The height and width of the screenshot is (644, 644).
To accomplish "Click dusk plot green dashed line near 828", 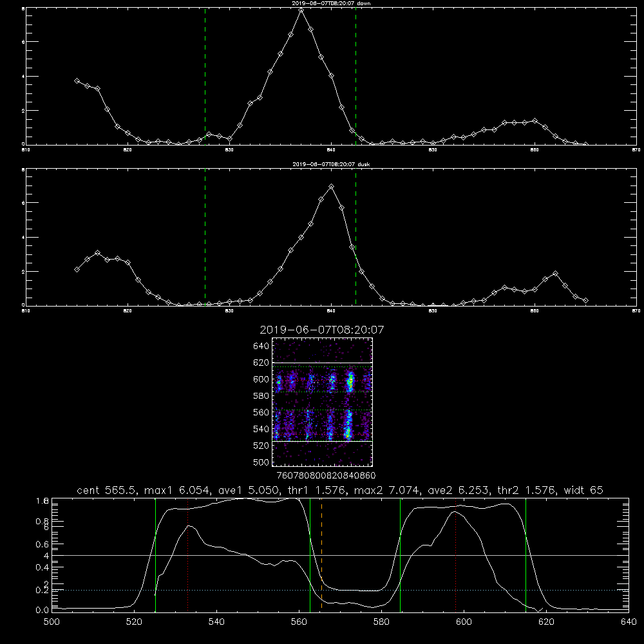I will pyautogui.click(x=205, y=238).
